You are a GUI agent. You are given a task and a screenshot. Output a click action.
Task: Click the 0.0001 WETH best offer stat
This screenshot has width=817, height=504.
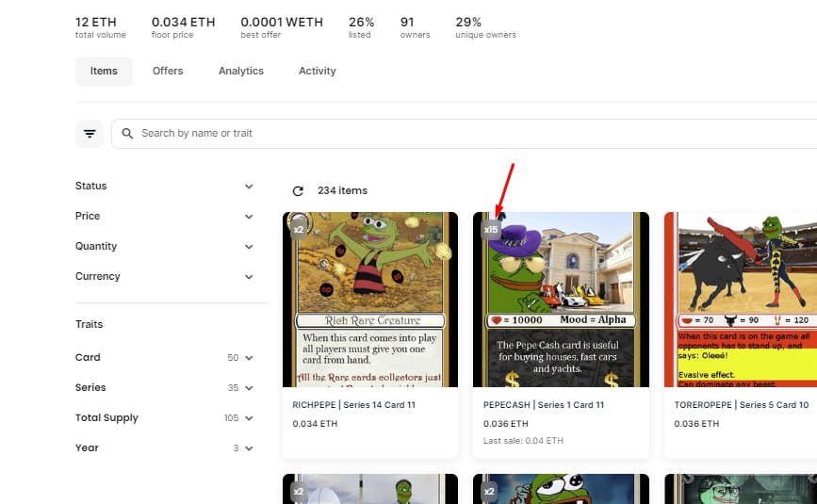pyautogui.click(x=282, y=27)
